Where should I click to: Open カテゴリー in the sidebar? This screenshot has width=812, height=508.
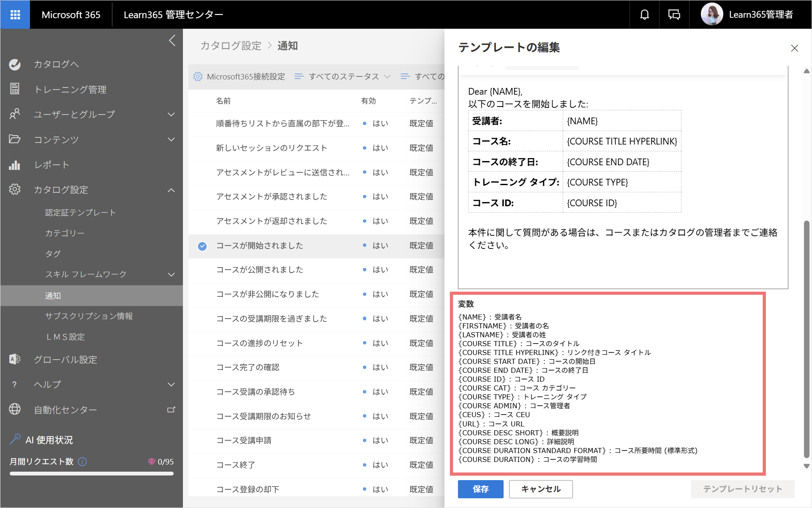click(65, 233)
